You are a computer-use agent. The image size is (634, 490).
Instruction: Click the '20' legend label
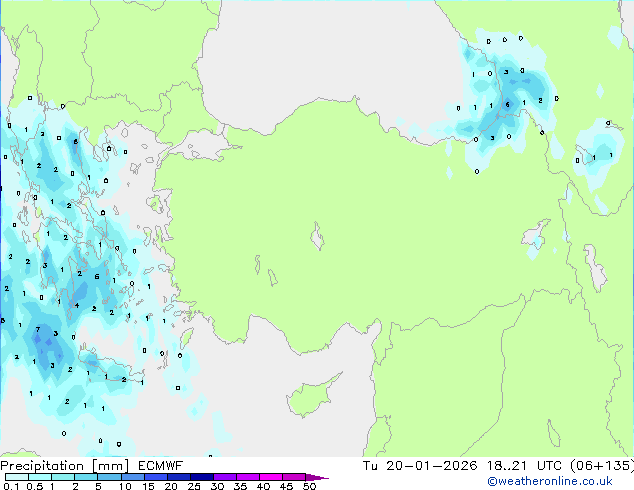click(x=171, y=486)
